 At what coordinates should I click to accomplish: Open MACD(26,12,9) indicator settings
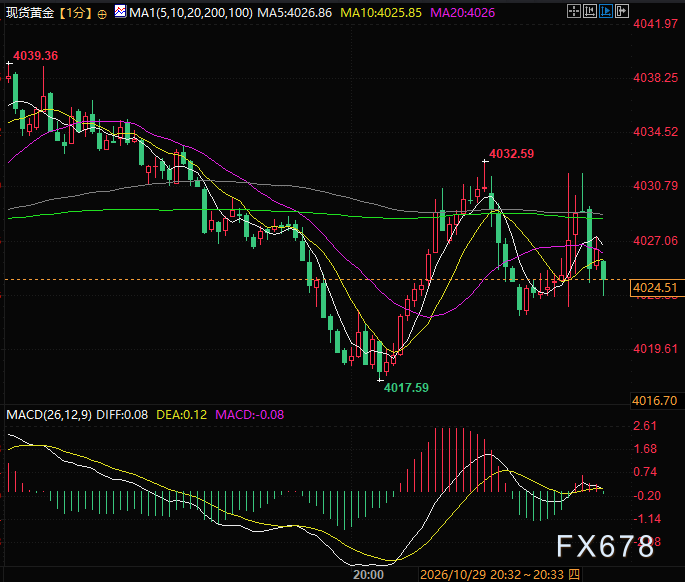[49, 415]
